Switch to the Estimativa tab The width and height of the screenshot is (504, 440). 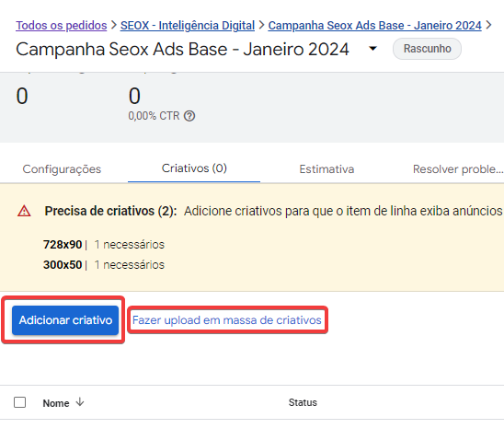click(x=326, y=169)
